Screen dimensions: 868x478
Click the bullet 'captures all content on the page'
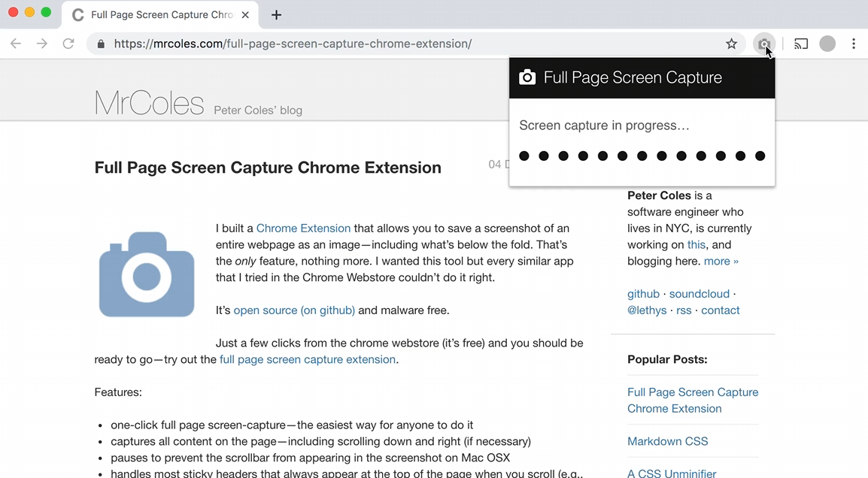pyautogui.click(x=320, y=441)
